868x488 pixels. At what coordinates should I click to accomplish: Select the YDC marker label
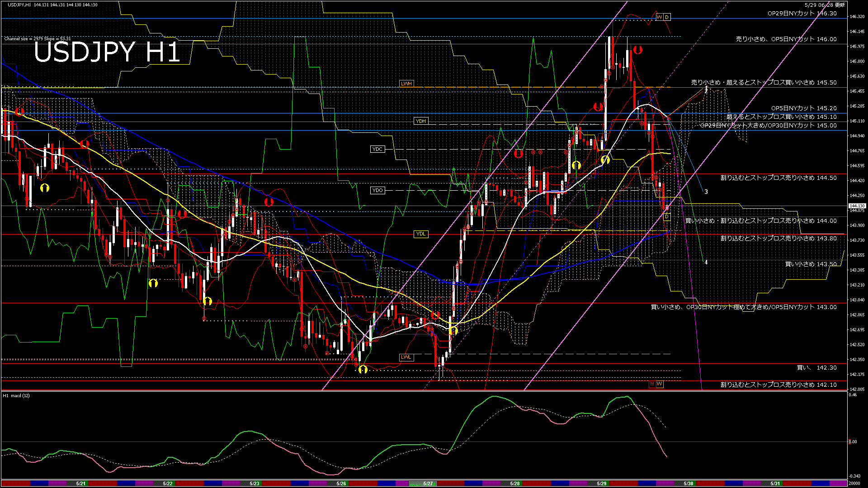click(377, 149)
